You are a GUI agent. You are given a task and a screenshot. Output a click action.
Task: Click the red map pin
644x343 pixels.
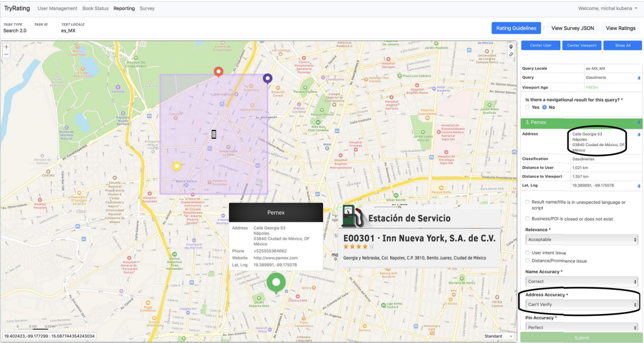coord(218,72)
